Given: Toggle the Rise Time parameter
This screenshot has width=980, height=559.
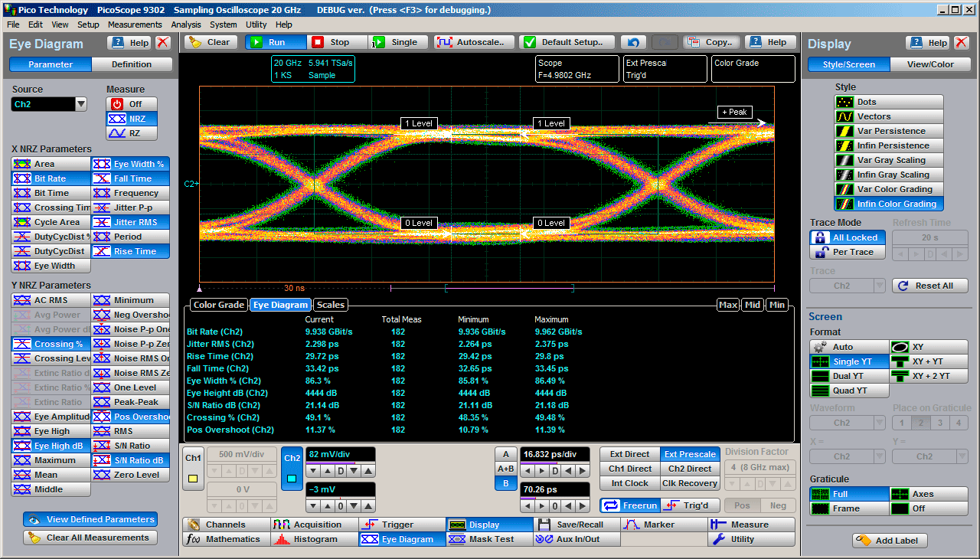Looking at the screenshot, I should pyautogui.click(x=131, y=251).
